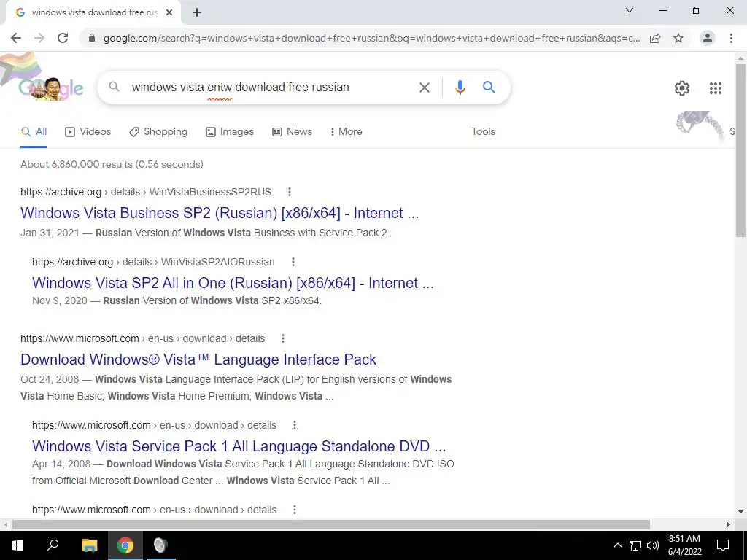Clear the search box text
This screenshot has width=747, height=560.
(424, 87)
